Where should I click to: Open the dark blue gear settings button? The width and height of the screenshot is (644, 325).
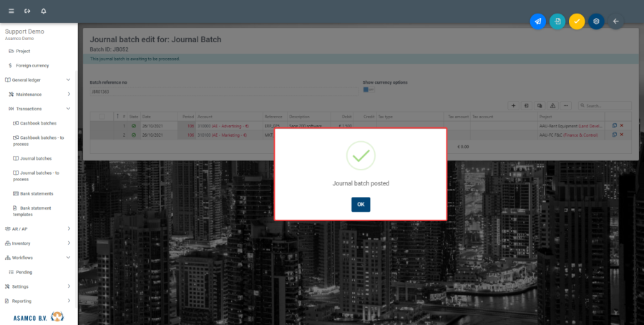click(596, 21)
